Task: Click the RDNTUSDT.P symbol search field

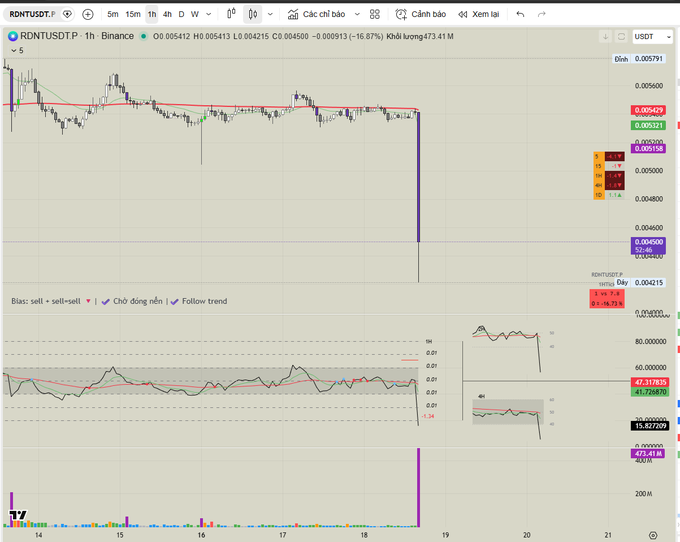Action: coord(32,14)
